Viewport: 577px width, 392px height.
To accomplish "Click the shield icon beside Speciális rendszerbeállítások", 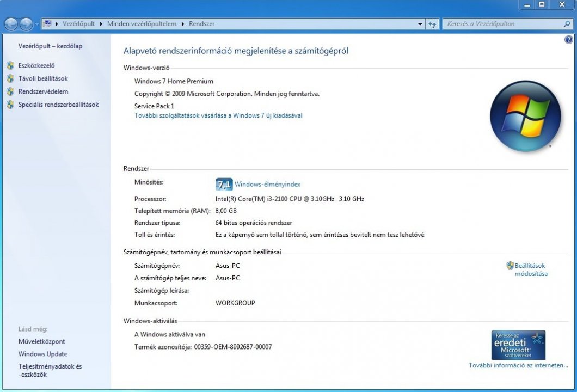I will click(x=10, y=105).
